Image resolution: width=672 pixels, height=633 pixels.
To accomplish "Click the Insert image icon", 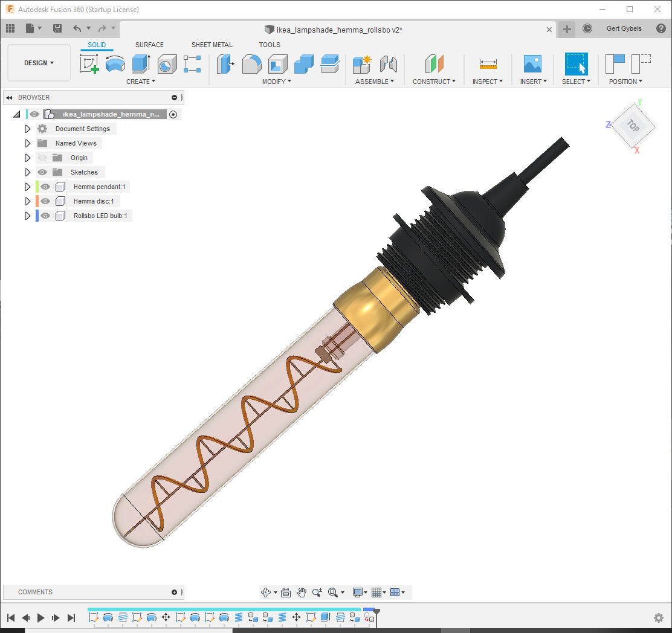I will (x=533, y=64).
